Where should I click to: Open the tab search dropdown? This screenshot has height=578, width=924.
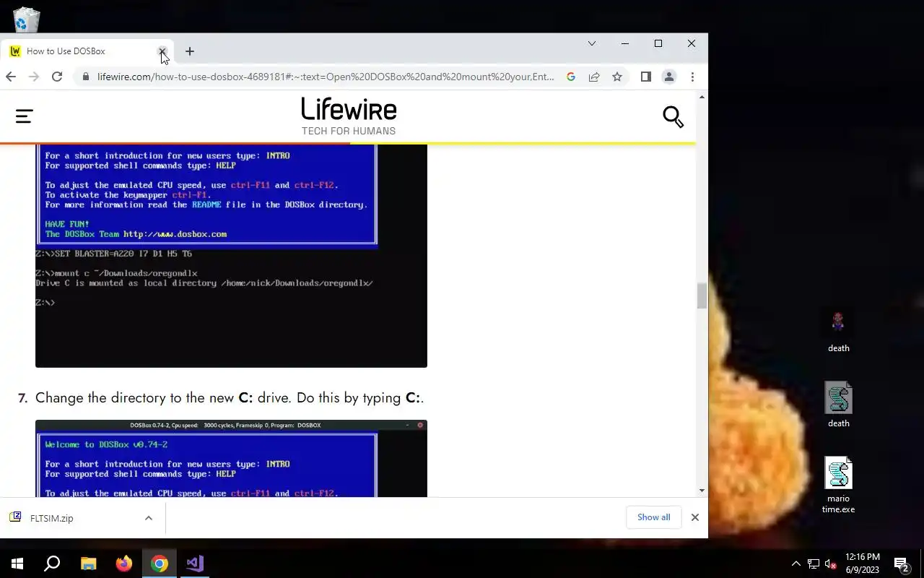click(x=592, y=43)
